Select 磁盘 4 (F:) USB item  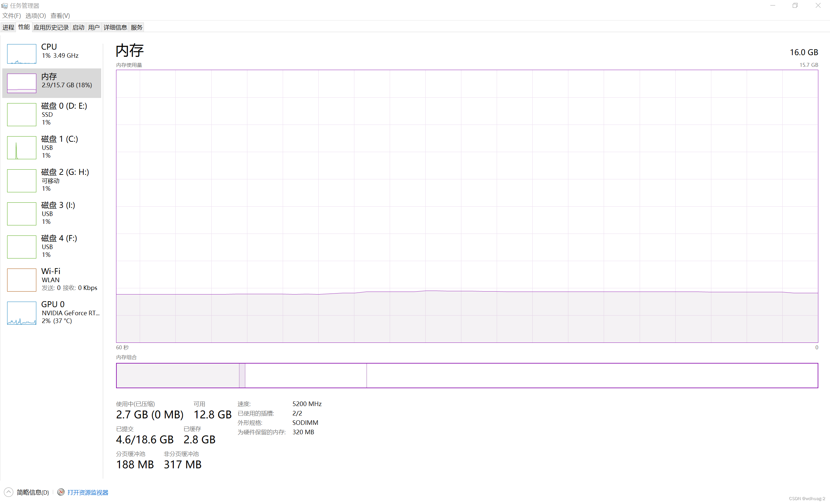pos(52,246)
